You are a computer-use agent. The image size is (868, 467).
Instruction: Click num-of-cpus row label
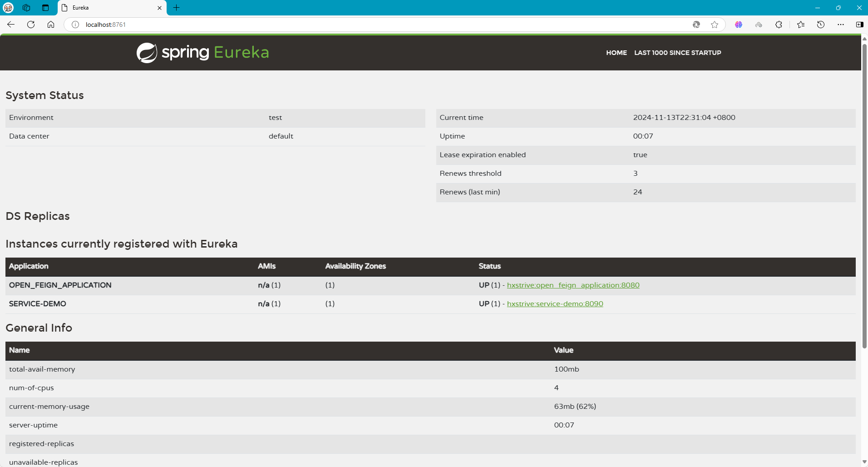(x=31, y=388)
